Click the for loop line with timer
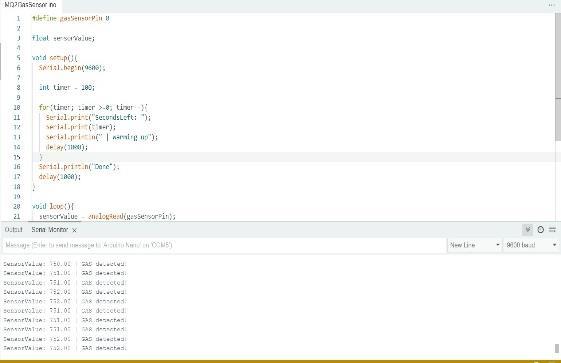The height and width of the screenshot is (363, 561). tap(93, 107)
